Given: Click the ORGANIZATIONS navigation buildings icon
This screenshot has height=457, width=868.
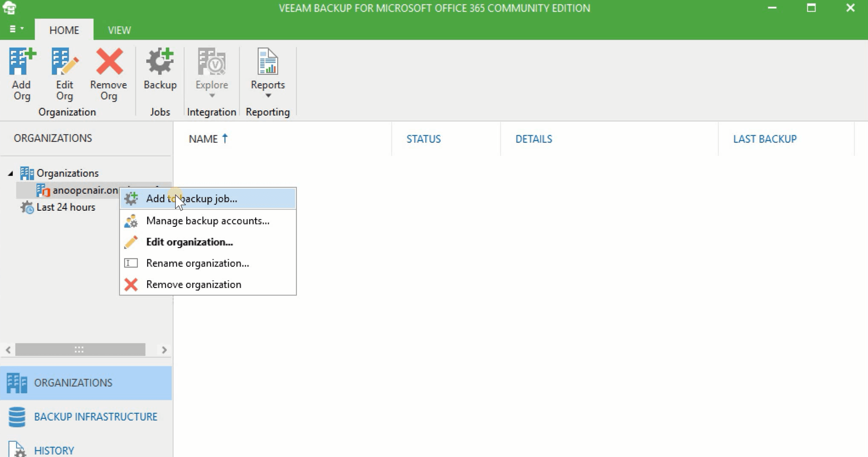Looking at the screenshot, I should click(x=17, y=383).
